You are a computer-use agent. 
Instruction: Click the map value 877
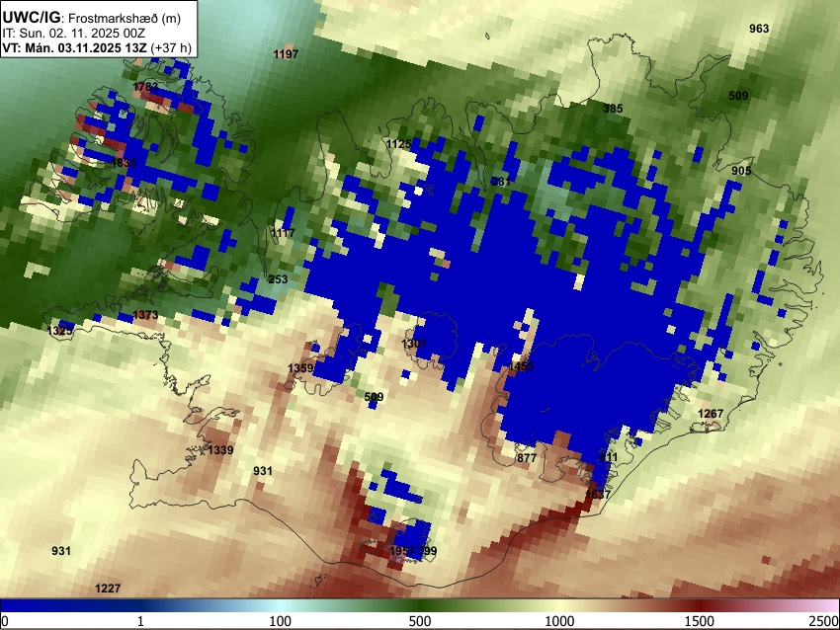[527, 458]
